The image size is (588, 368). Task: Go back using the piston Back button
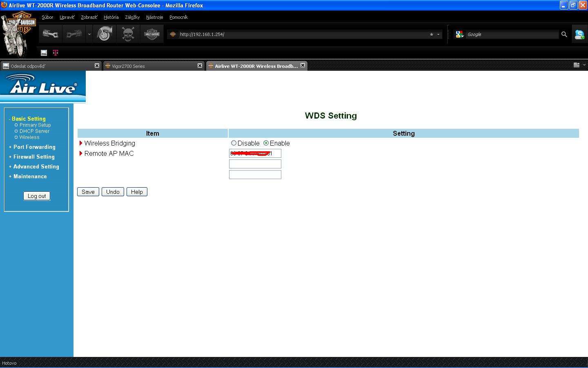point(51,34)
